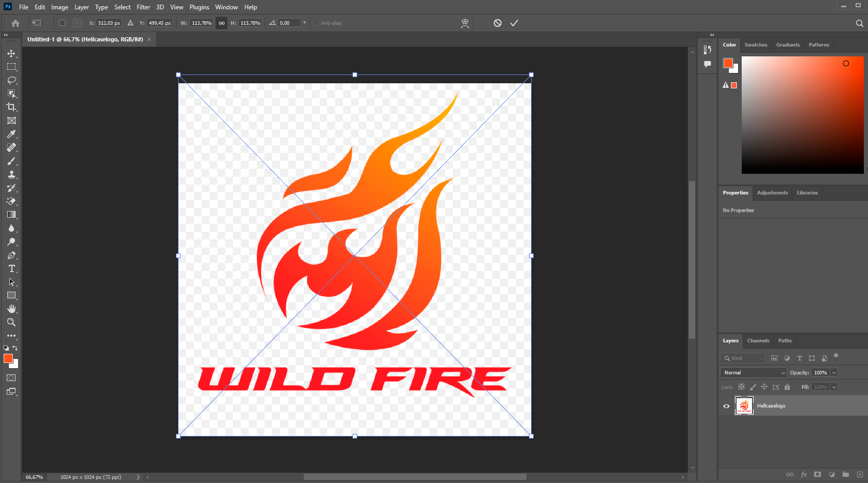The width and height of the screenshot is (868, 483).
Task: Click the foreground color swatch
Action: click(x=8, y=358)
